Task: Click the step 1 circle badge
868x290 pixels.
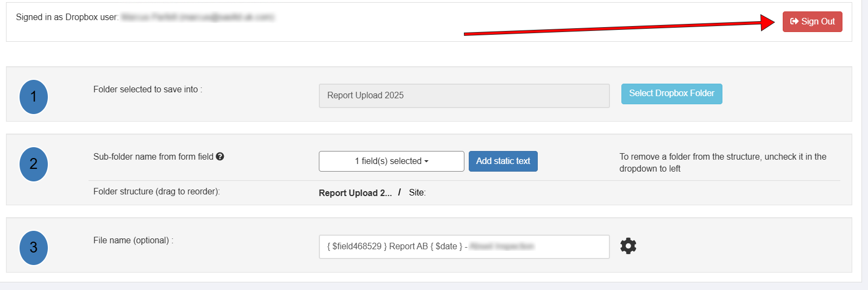Action: [x=34, y=97]
